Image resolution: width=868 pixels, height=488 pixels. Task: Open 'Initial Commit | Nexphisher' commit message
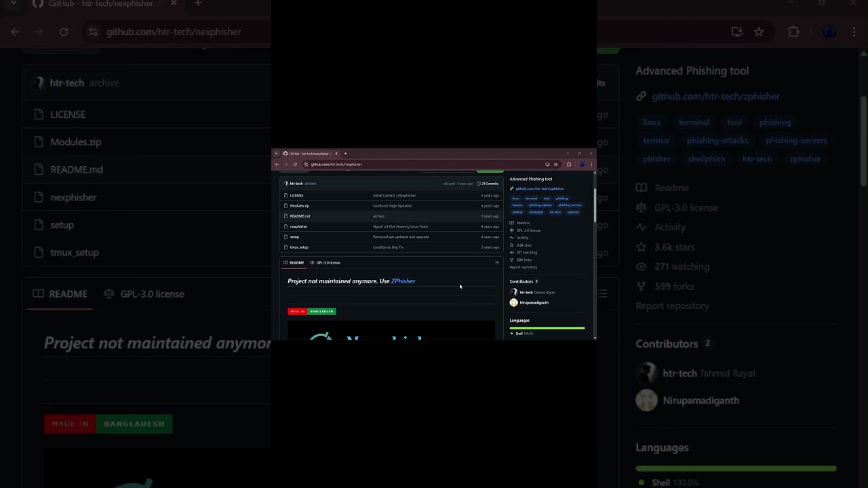[x=395, y=195]
